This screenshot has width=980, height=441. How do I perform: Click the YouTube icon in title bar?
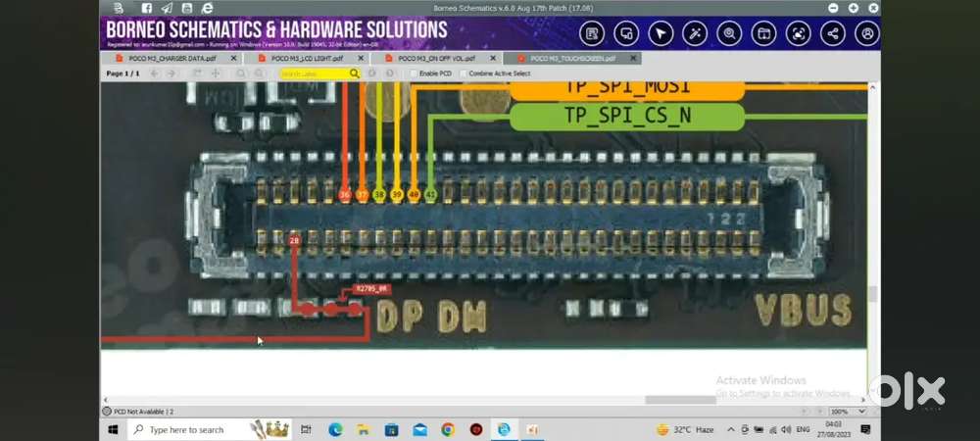click(x=186, y=8)
